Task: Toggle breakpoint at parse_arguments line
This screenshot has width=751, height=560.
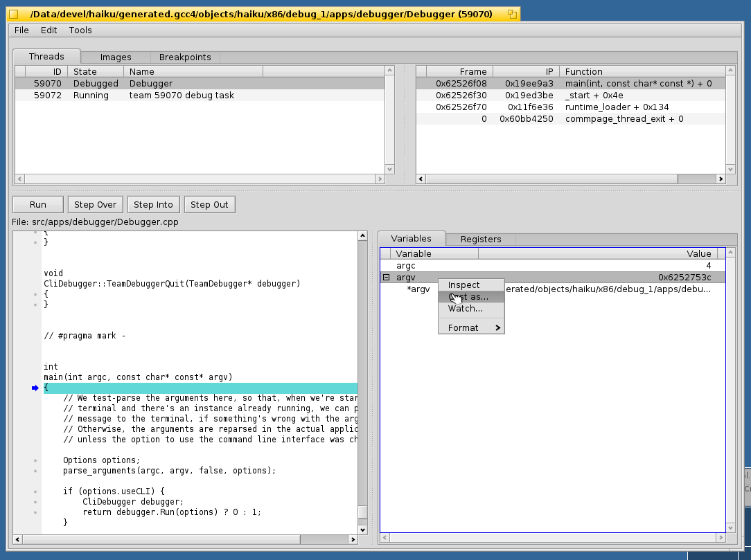Action: tap(35, 471)
